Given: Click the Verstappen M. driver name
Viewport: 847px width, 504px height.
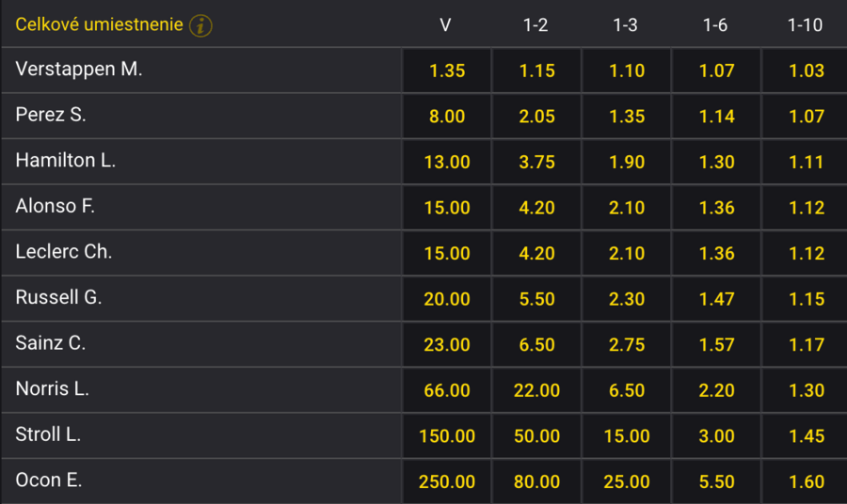Looking at the screenshot, I should pyautogui.click(x=79, y=69).
